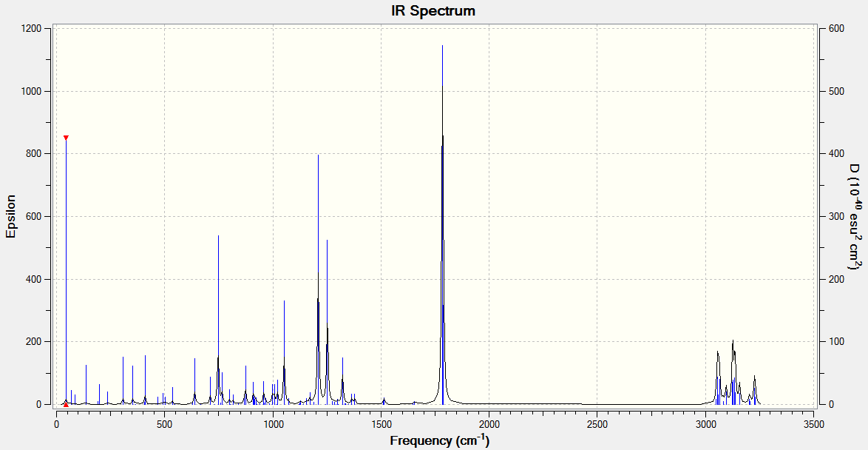This screenshot has height=450, width=868.
Task: Pick the black curve peak near 3050 cm-1
Action: (717, 352)
